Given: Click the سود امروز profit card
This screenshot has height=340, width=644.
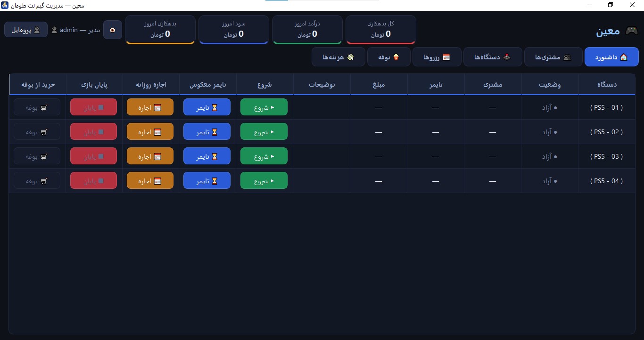Looking at the screenshot, I should (x=234, y=30).
